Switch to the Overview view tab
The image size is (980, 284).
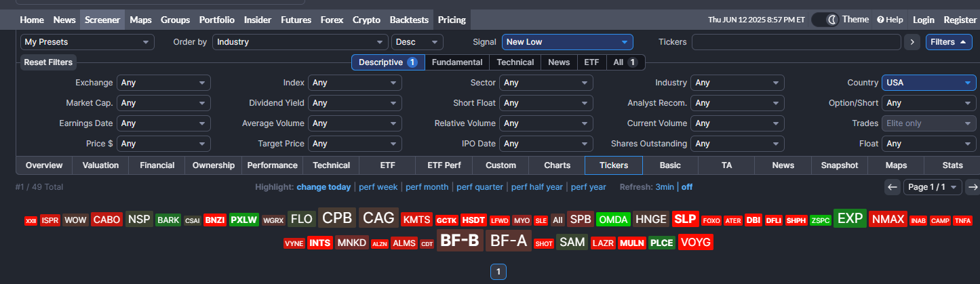[x=44, y=165]
